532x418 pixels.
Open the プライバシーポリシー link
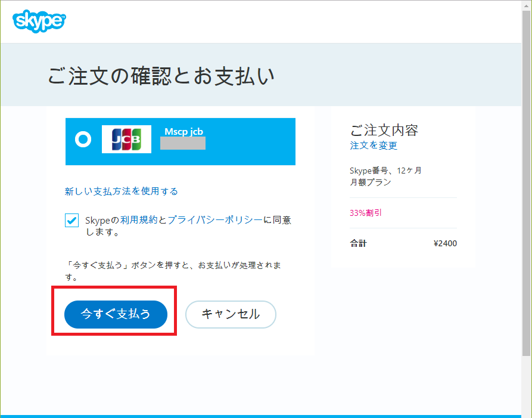click(215, 220)
